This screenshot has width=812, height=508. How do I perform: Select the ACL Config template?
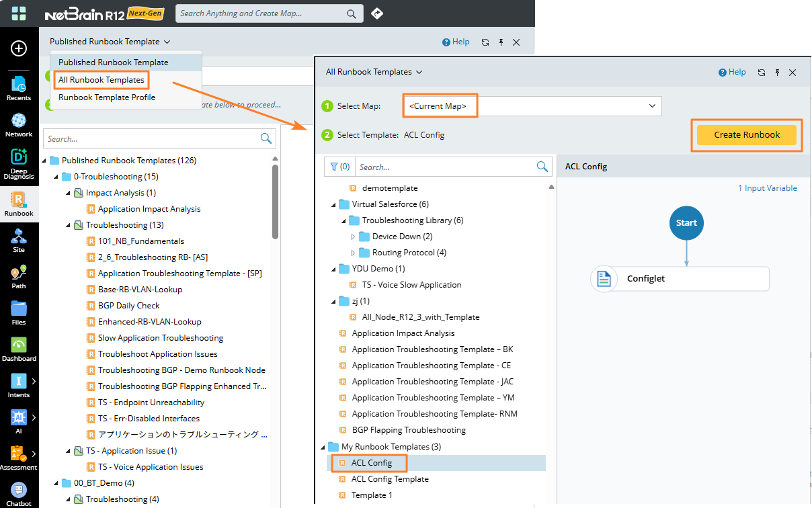[x=371, y=463]
